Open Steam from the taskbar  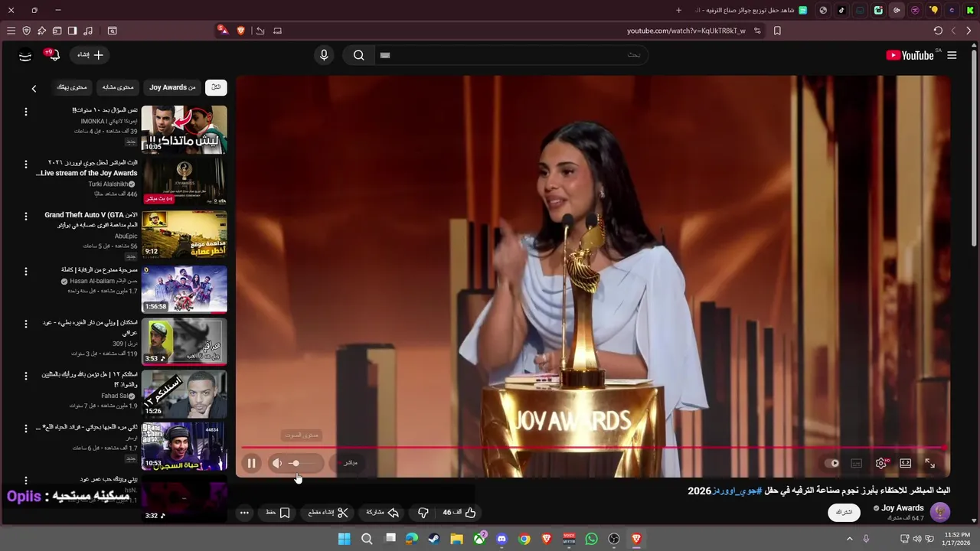coord(433,539)
